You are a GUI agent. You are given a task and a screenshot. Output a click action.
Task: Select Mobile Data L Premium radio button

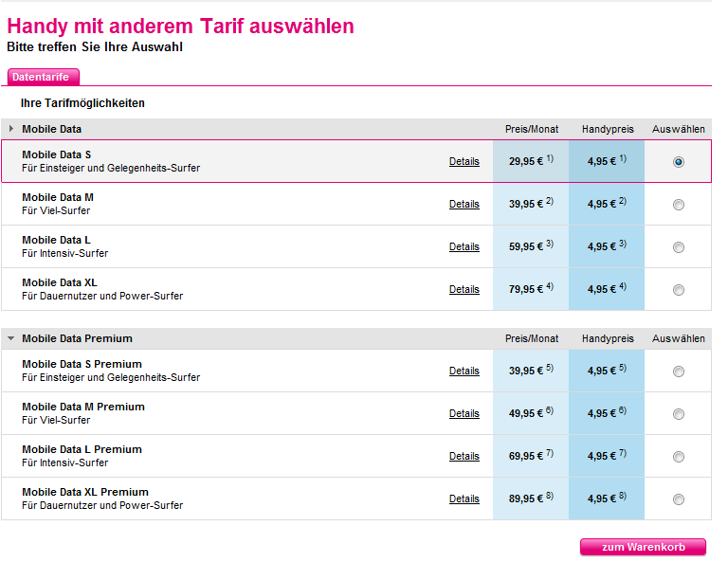point(679,457)
